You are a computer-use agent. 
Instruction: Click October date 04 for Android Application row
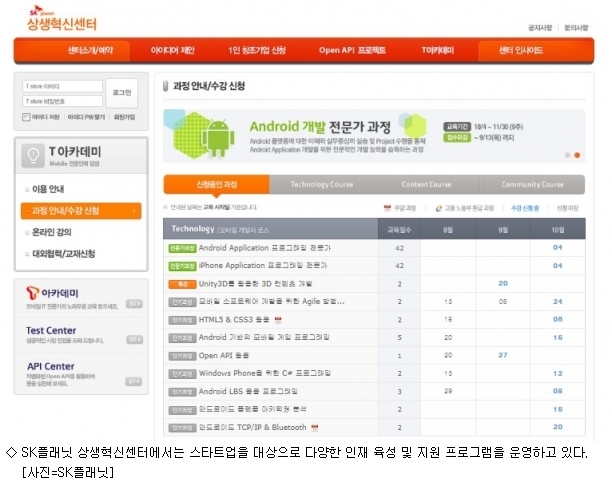(557, 248)
